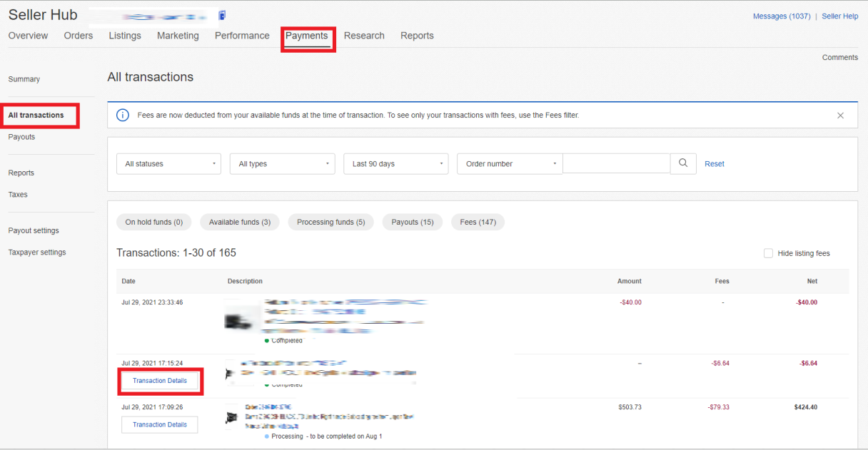Click the magnifier search button

pyautogui.click(x=683, y=163)
